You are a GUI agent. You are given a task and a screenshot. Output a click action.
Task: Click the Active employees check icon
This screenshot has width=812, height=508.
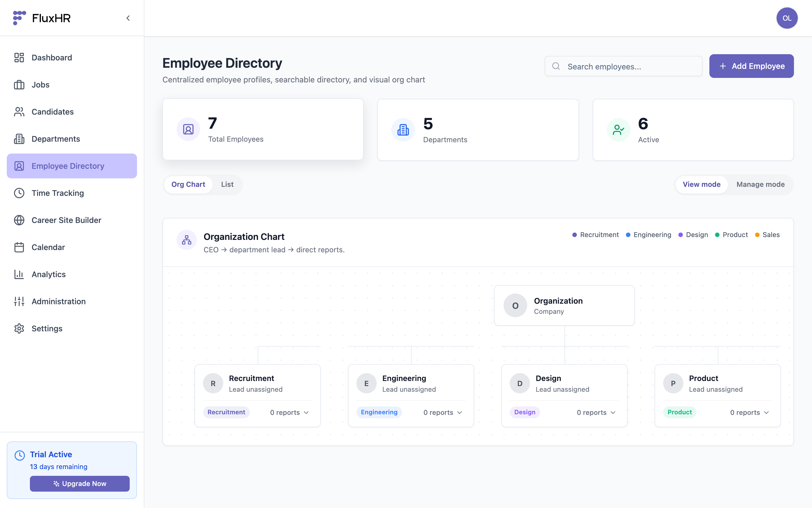pos(618,130)
